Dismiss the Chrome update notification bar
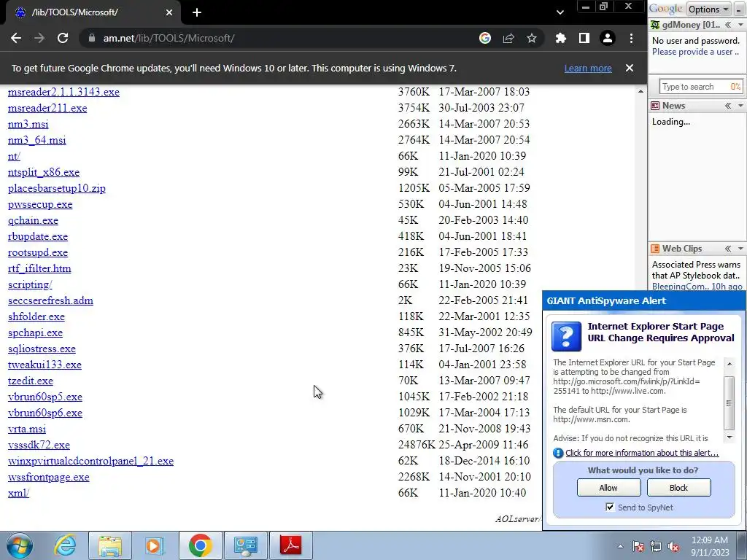This screenshot has height=560, width=747. coord(630,68)
